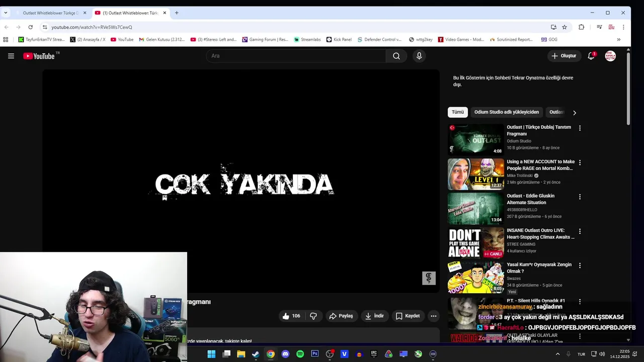This screenshot has width=644, height=362.
Task: Open the account avatar menu
Action: (610, 56)
